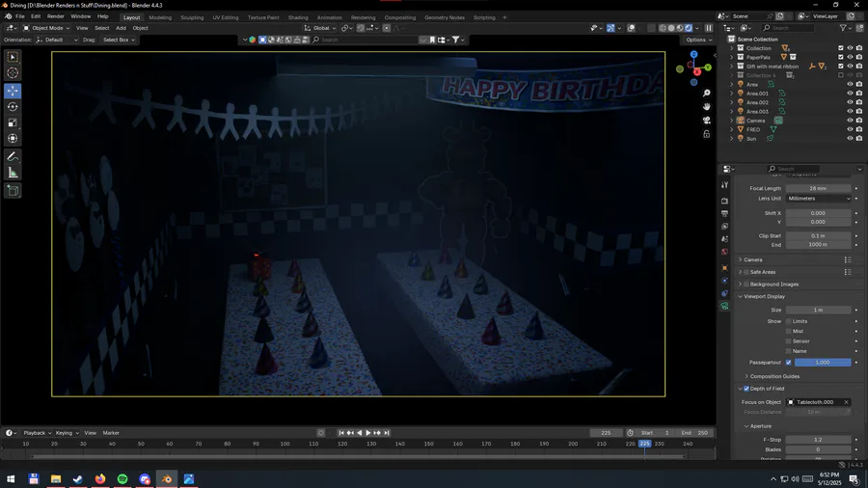
Task: Clear the Tablecloth.000 focus object
Action: coord(846,402)
